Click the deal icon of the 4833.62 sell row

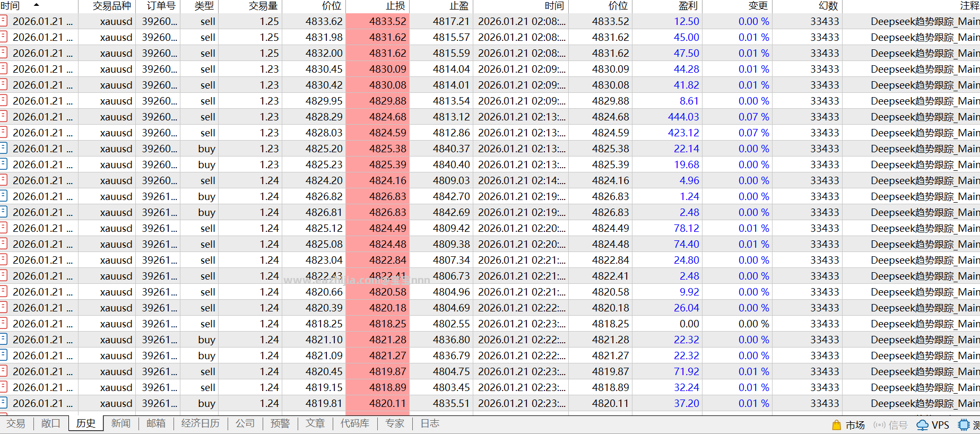click(x=3, y=21)
